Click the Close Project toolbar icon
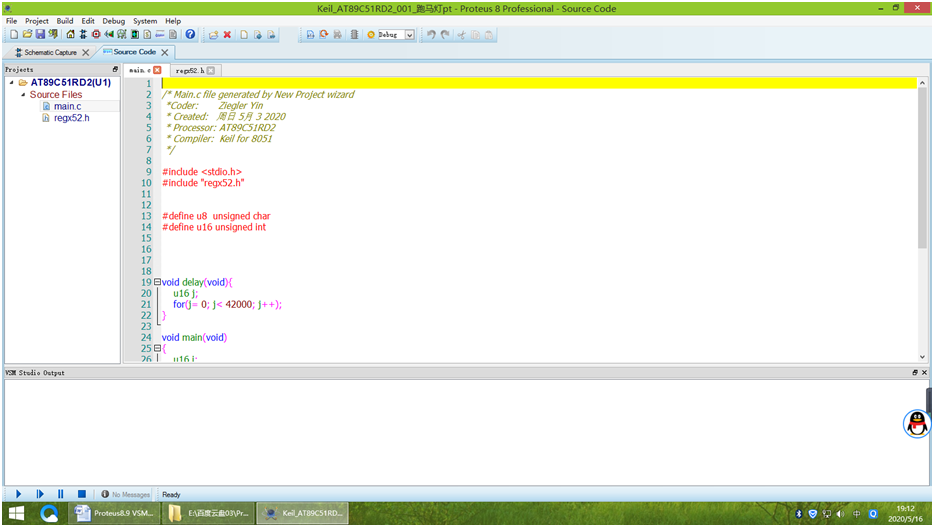The width and height of the screenshot is (934, 527). pos(53,35)
